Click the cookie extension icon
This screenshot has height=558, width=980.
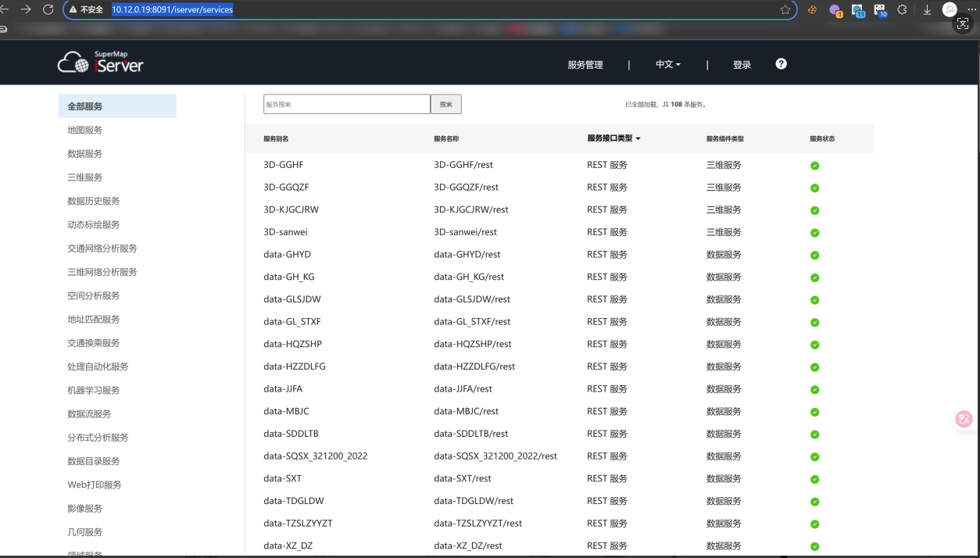click(812, 9)
